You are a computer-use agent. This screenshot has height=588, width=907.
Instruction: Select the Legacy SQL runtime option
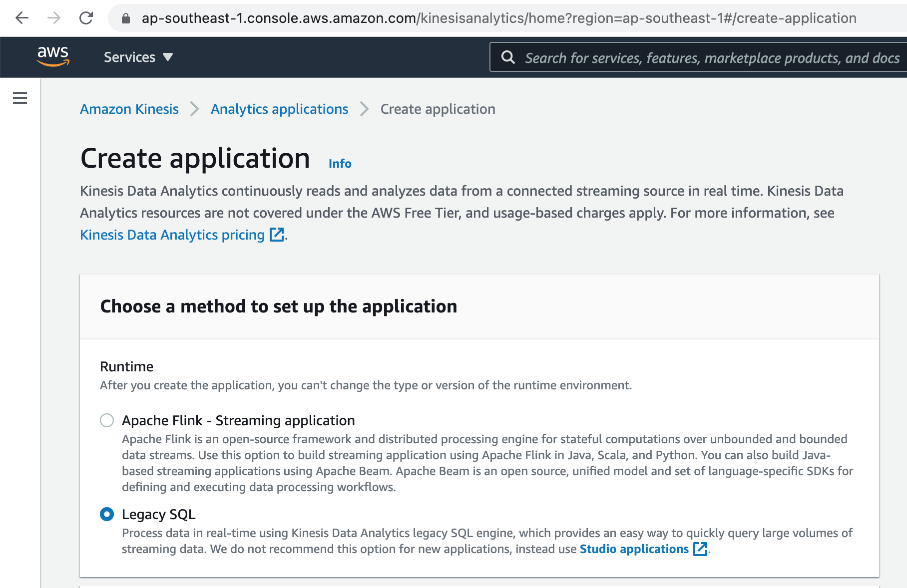click(107, 514)
